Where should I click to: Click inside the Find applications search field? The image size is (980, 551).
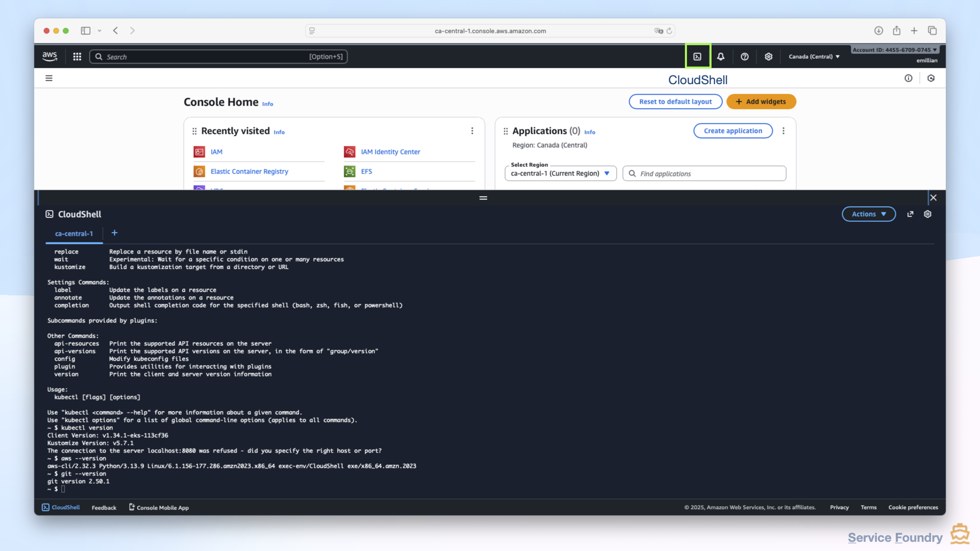(704, 173)
